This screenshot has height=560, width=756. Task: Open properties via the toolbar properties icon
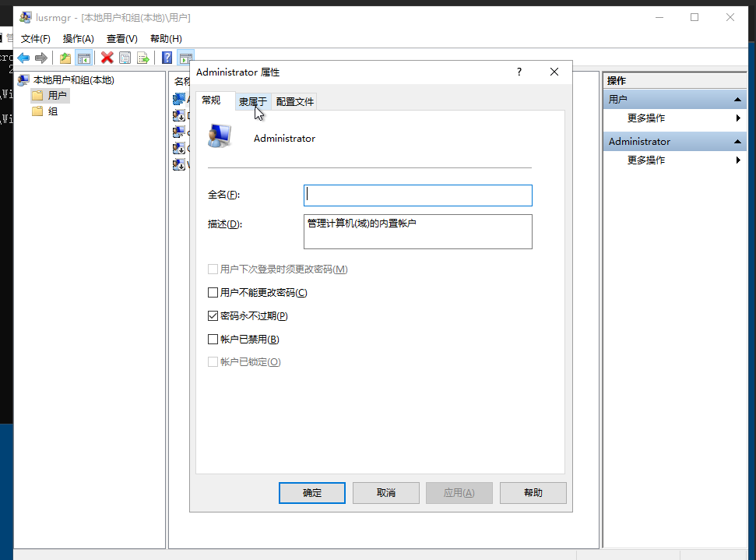[x=125, y=58]
